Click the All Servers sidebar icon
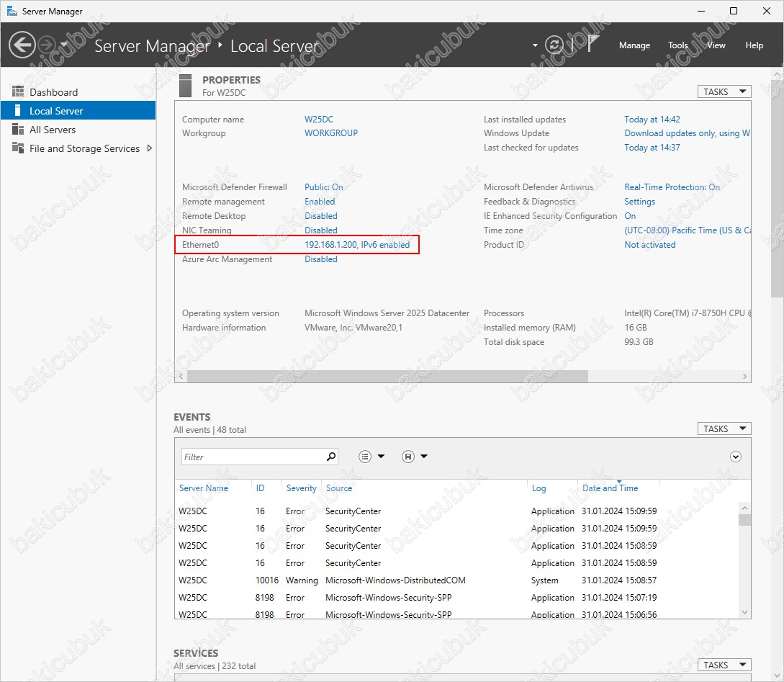 coord(18,129)
